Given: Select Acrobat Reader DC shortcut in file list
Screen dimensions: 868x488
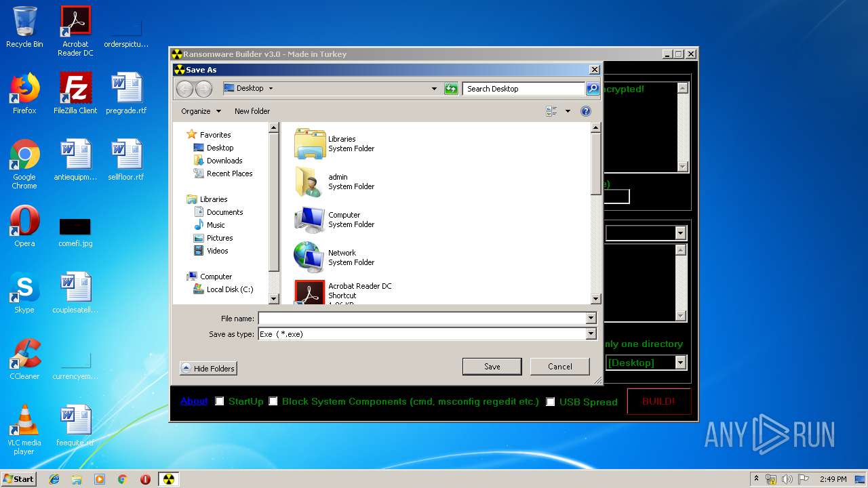Looking at the screenshot, I should click(x=343, y=292).
